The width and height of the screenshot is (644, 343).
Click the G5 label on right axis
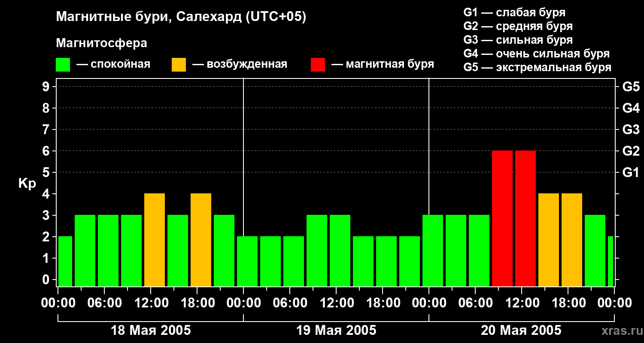point(631,87)
